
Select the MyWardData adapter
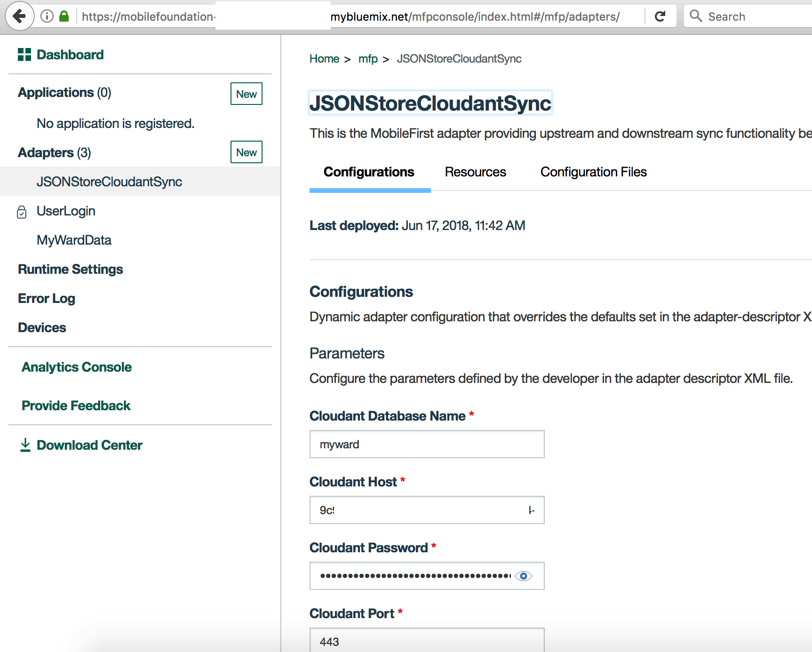[74, 240]
